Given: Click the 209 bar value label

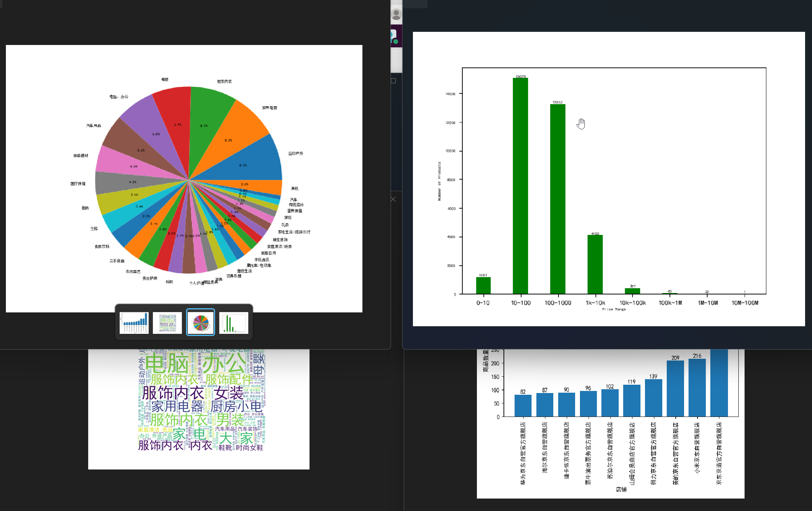Looking at the screenshot, I should pyautogui.click(x=675, y=358).
